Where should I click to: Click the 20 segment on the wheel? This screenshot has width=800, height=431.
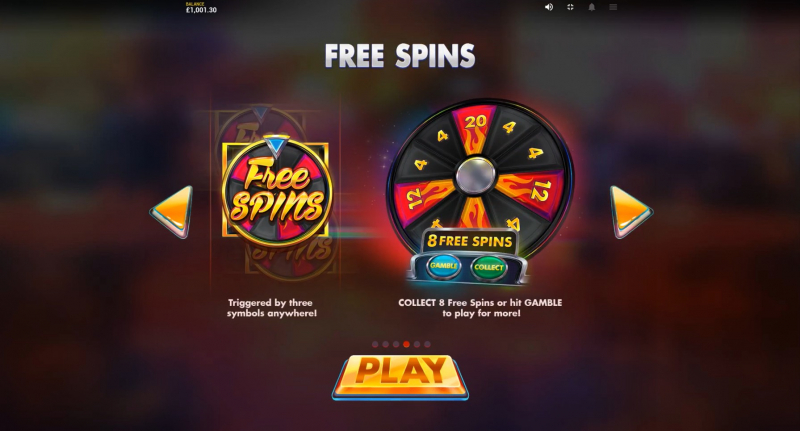pos(476,130)
